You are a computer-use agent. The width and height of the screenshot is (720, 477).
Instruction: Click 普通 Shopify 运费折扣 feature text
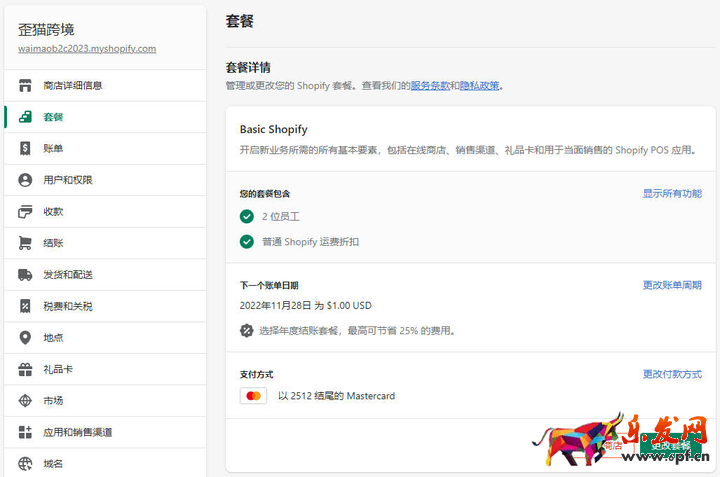tap(310, 241)
